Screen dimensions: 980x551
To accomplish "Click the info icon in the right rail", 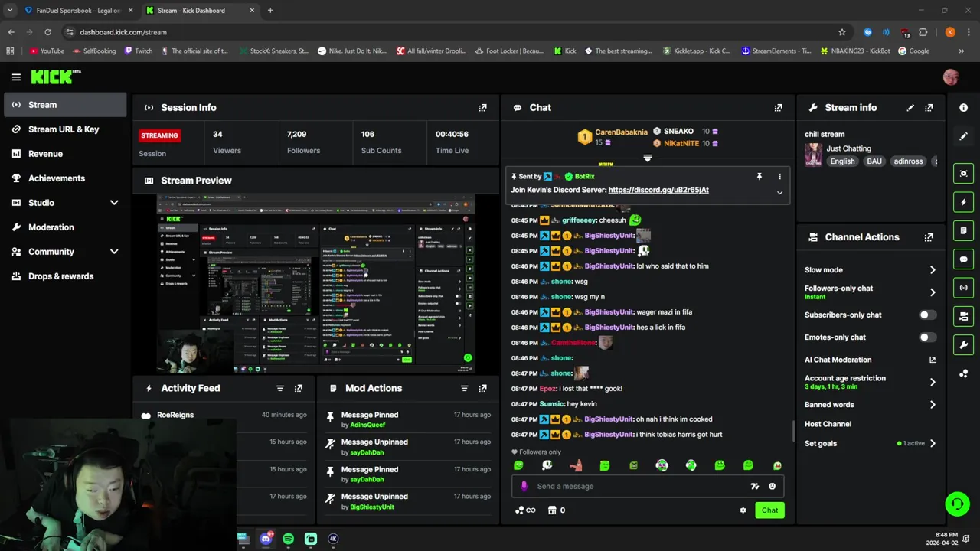I will pos(963,108).
